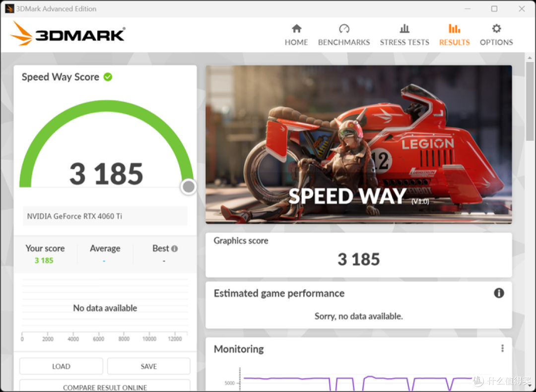Click the green validated checkmark icon
This screenshot has width=536, height=392.
pyautogui.click(x=108, y=77)
